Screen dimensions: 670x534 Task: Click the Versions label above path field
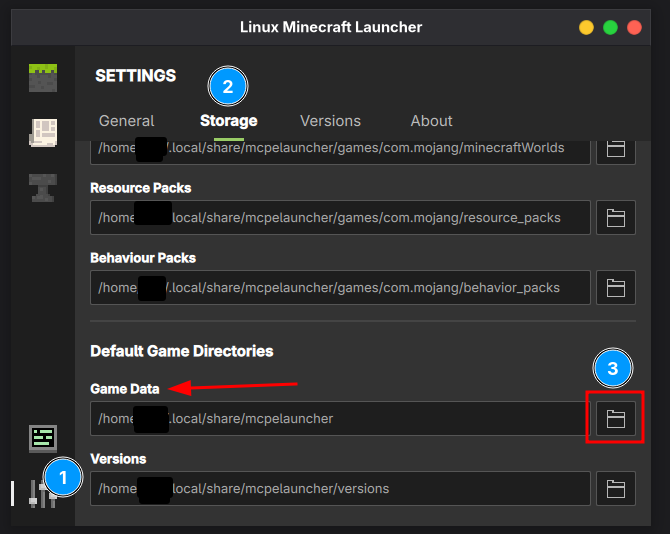click(118, 459)
